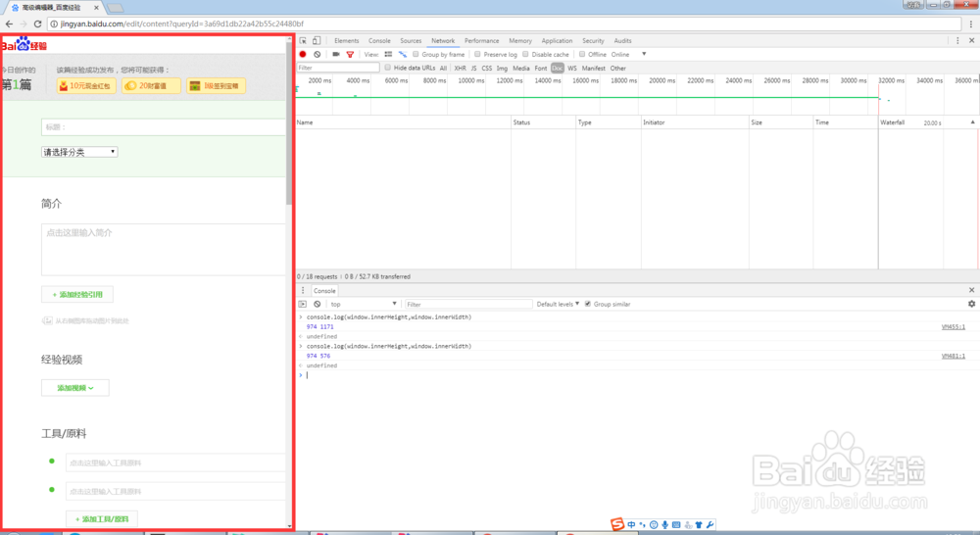Open the Online throttling dropdown

click(629, 54)
